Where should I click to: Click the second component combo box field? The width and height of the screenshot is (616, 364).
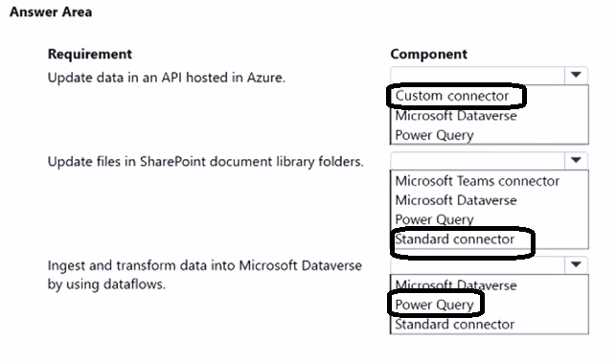tap(490, 161)
